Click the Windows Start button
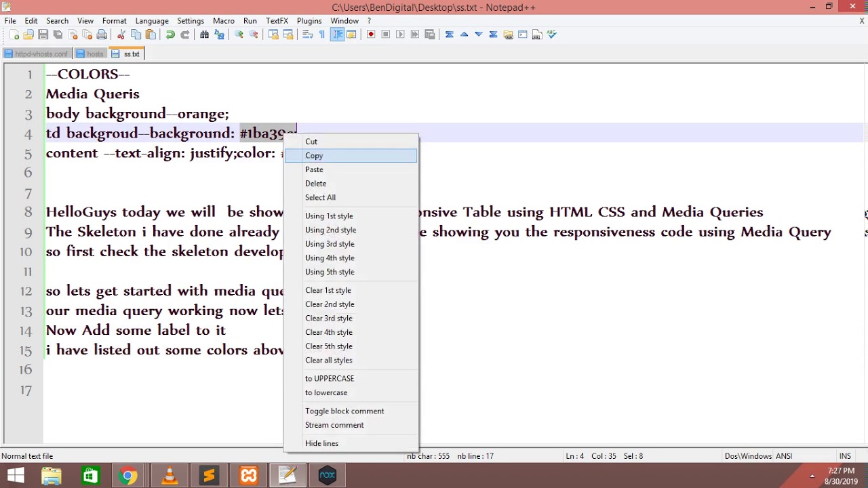Screen dimensions: 868x488 pos(16,476)
